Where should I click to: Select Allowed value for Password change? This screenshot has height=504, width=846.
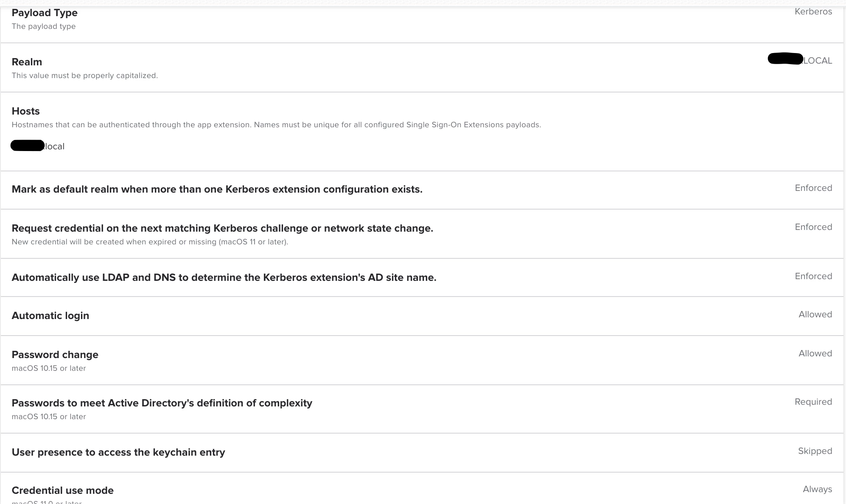pyautogui.click(x=815, y=353)
